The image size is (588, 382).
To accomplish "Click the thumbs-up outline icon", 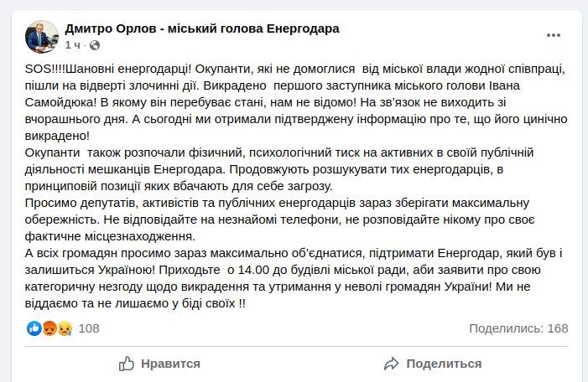I will [127, 364].
